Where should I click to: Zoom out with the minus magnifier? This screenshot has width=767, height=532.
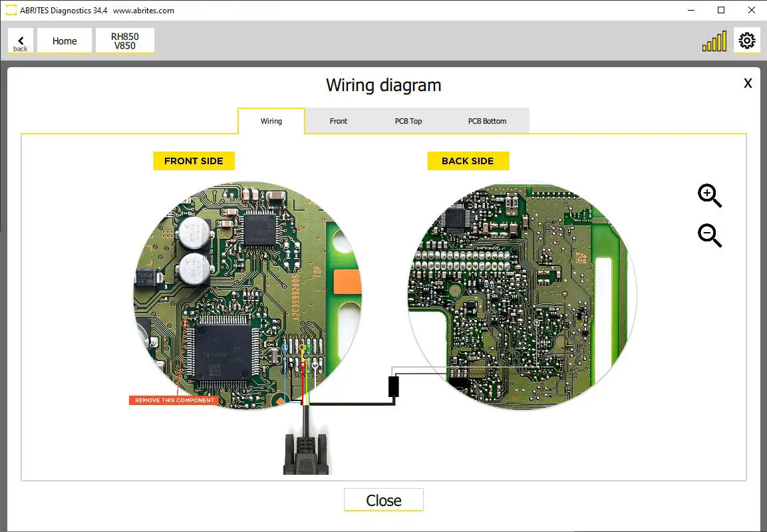tap(710, 235)
